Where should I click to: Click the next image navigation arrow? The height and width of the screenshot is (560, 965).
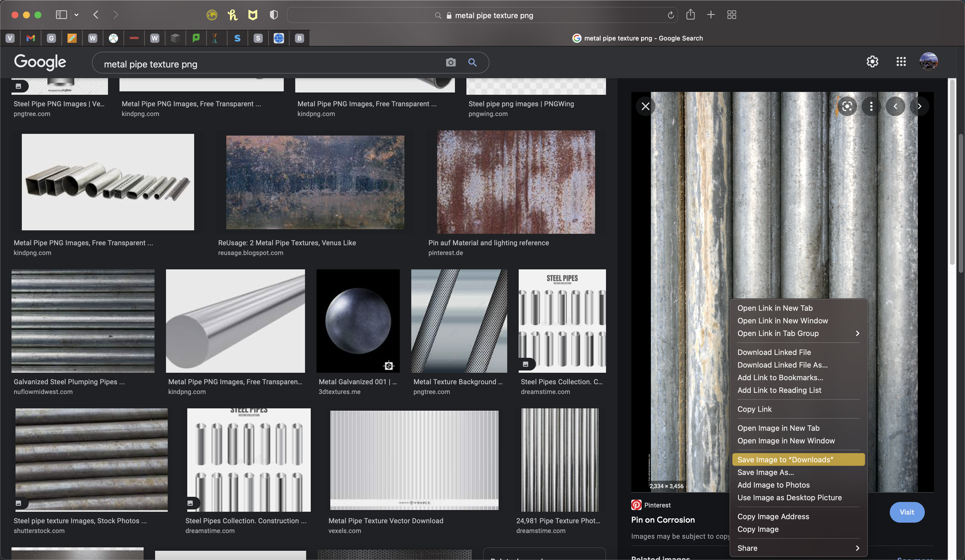(918, 106)
